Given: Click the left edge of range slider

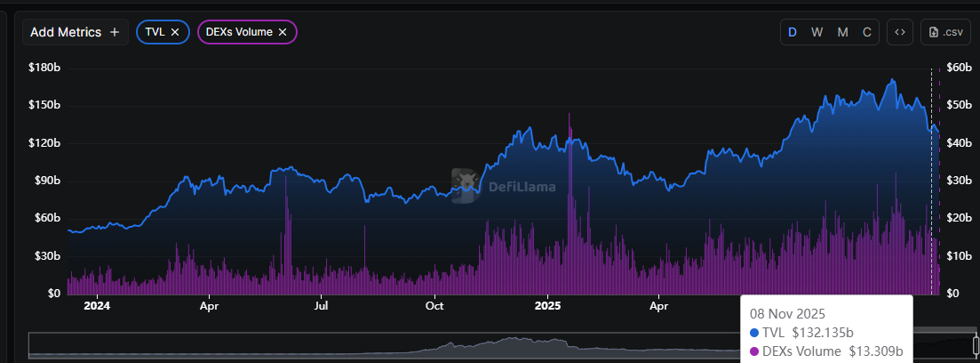Looking at the screenshot, I should tap(30, 345).
